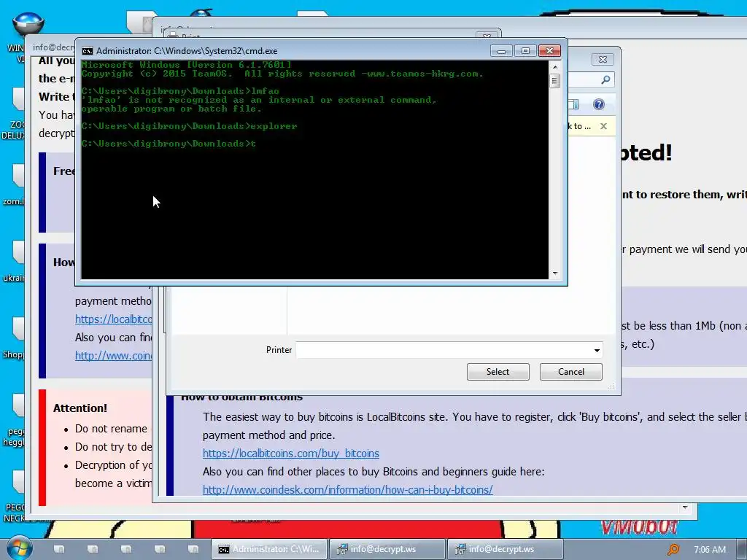Screen dimensions: 747x560
Task: Open Help via blue question mark icon
Action: (599, 104)
